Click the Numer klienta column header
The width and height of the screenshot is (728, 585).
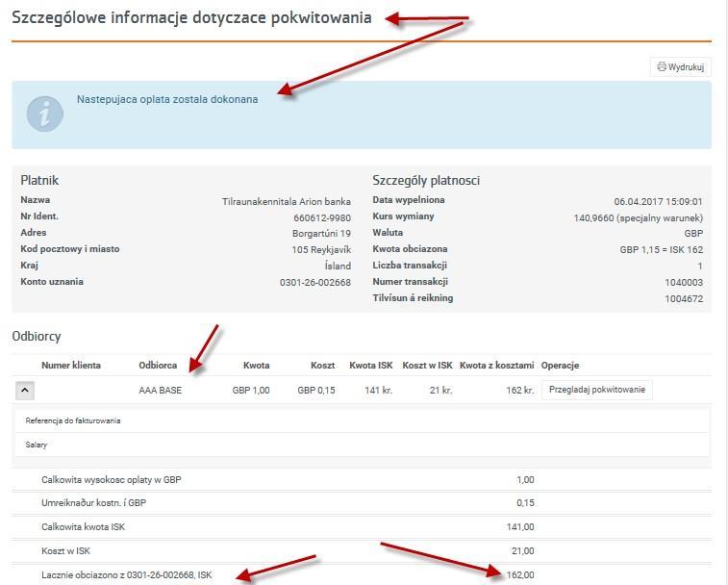tap(71, 366)
